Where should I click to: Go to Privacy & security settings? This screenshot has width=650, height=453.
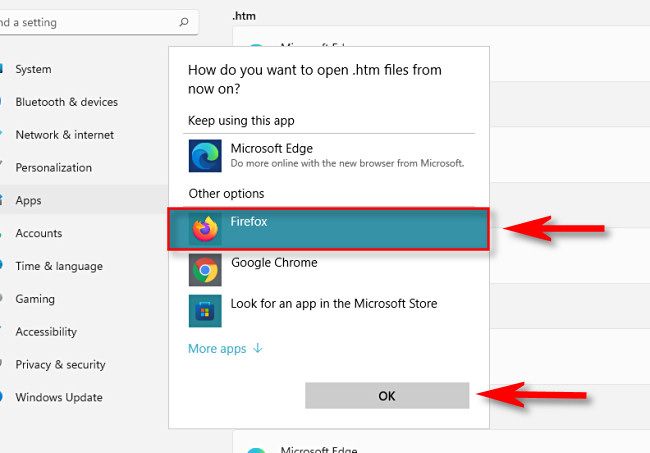pos(60,364)
